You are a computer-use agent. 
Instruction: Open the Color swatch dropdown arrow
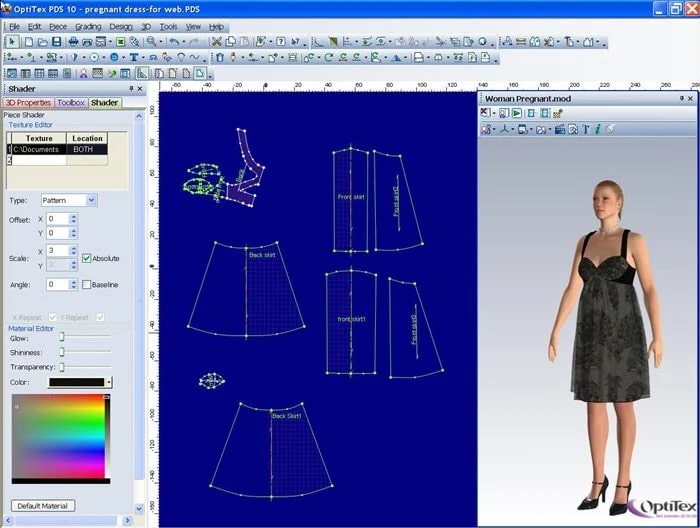(x=108, y=382)
